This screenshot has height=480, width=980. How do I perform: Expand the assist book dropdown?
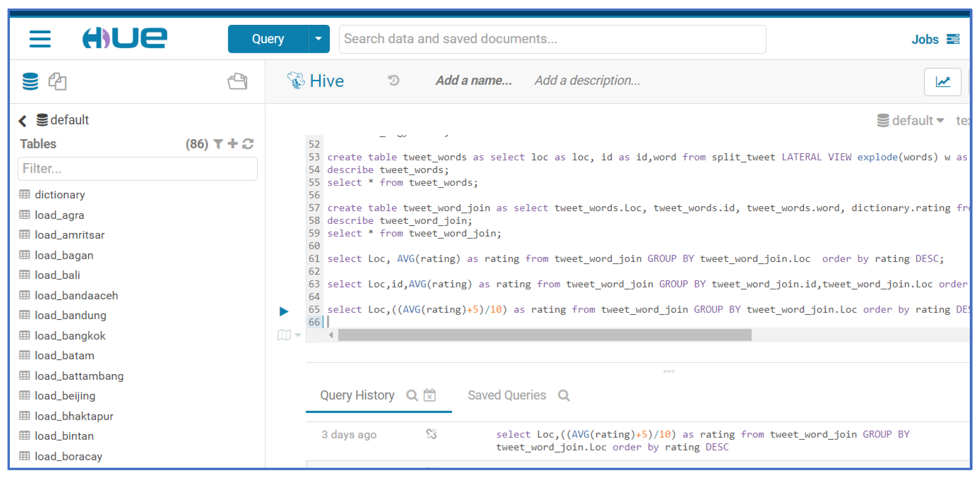point(289,335)
